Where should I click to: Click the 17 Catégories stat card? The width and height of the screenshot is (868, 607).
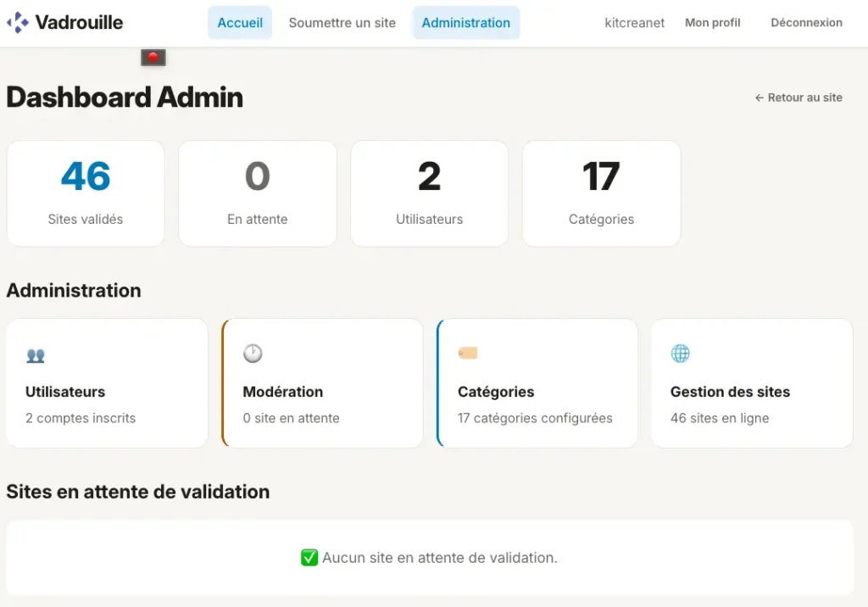click(x=601, y=193)
